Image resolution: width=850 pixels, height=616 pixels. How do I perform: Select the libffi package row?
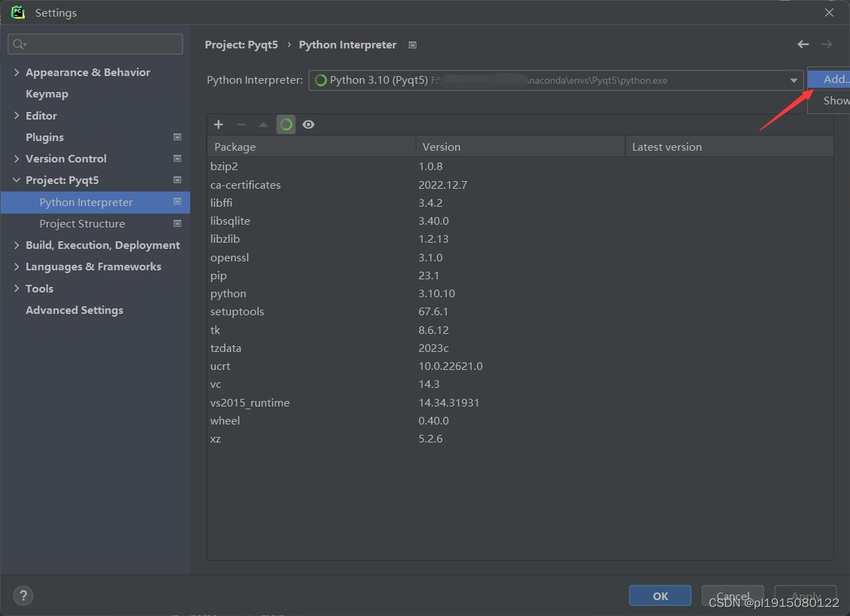pos(520,203)
